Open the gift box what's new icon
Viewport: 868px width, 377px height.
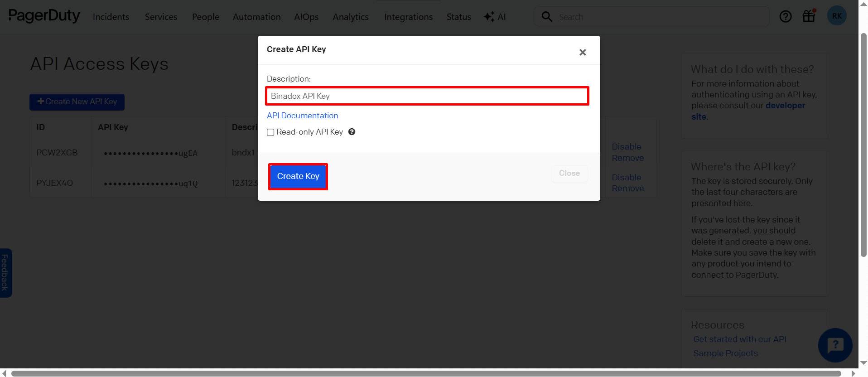(x=809, y=16)
